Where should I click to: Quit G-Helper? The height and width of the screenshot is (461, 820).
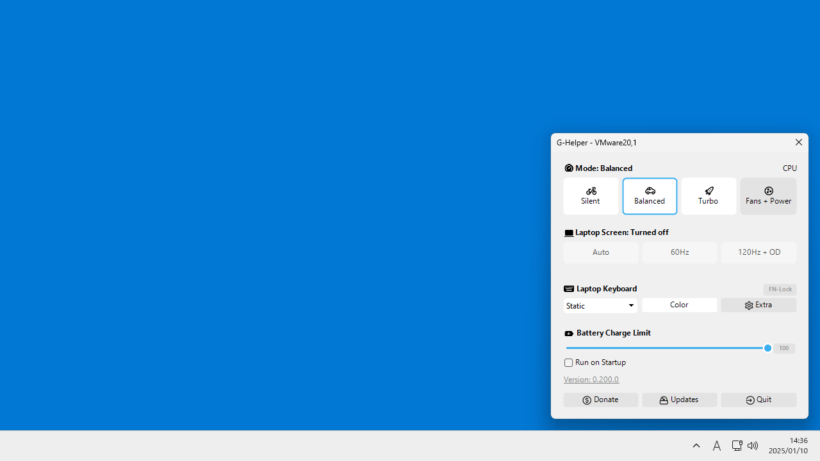click(759, 400)
